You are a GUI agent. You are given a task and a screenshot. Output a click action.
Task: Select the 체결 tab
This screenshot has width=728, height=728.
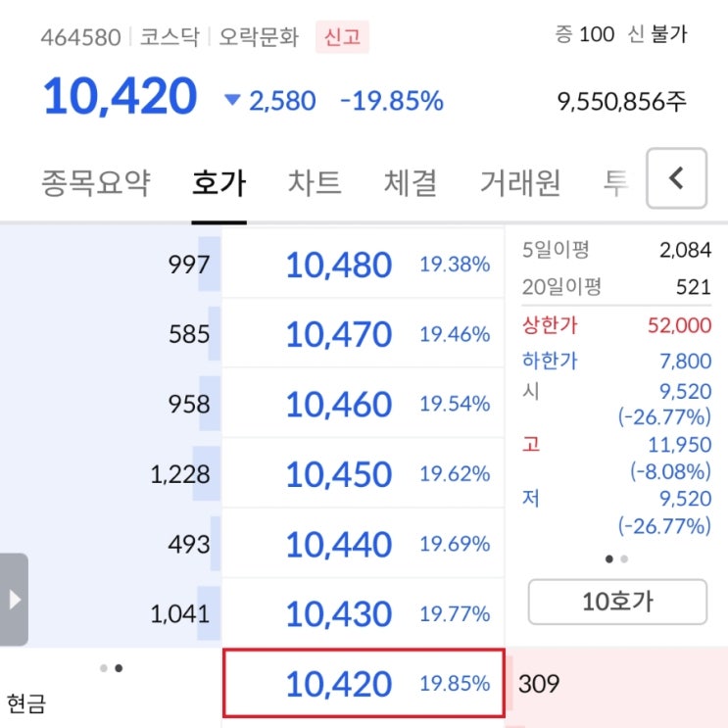pyautogui.click(x=411, y=182)
